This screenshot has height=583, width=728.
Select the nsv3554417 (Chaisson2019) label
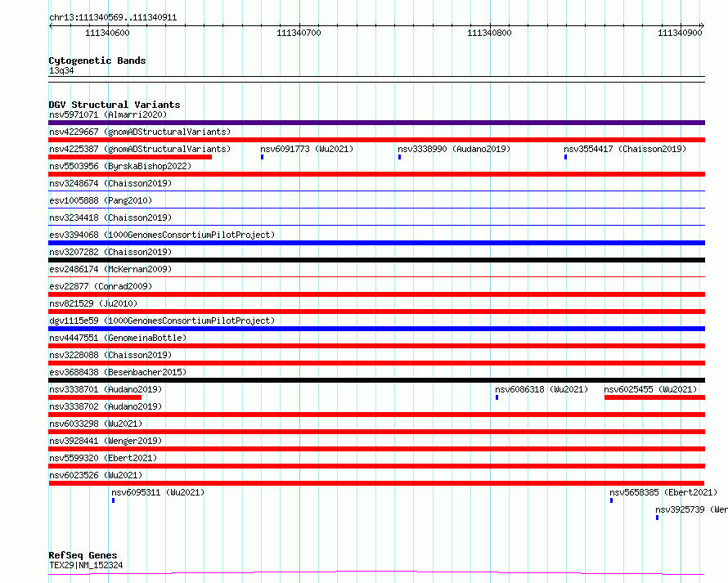tap(625, 149)
